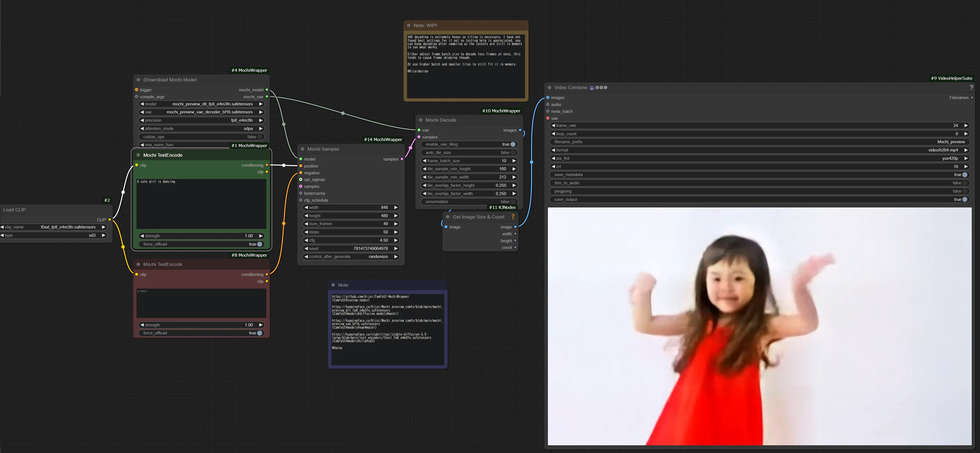
Task: Click the collapse dot on the Mochi Decode node
Action: 421,120
